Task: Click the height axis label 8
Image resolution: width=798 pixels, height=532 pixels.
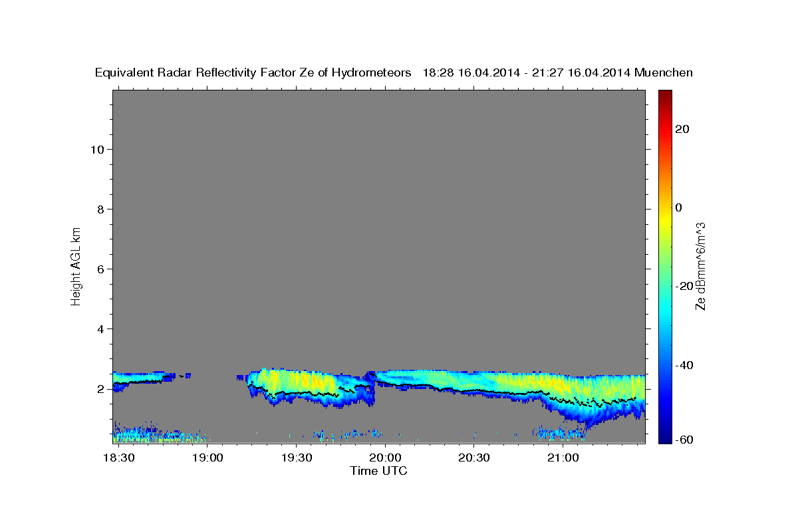Action: click(x=102, y=209)
